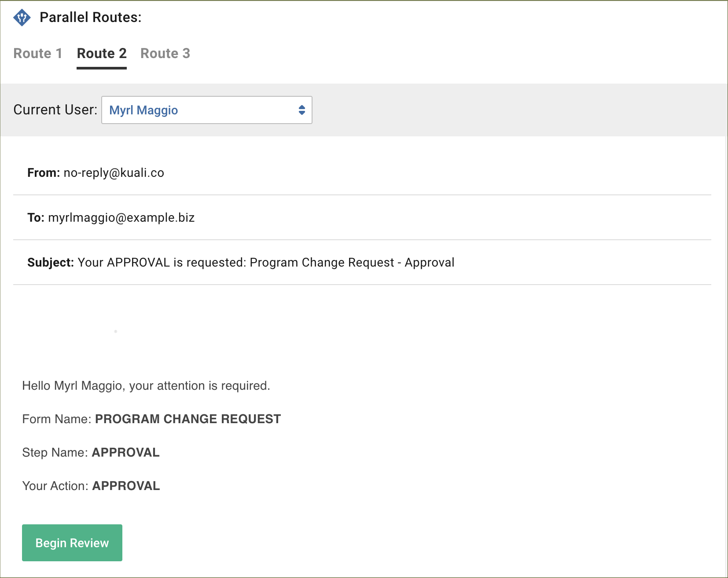Select the active Route 2 tab
The height and width of the screenshot is (578, 728).
tap(102, 53)
